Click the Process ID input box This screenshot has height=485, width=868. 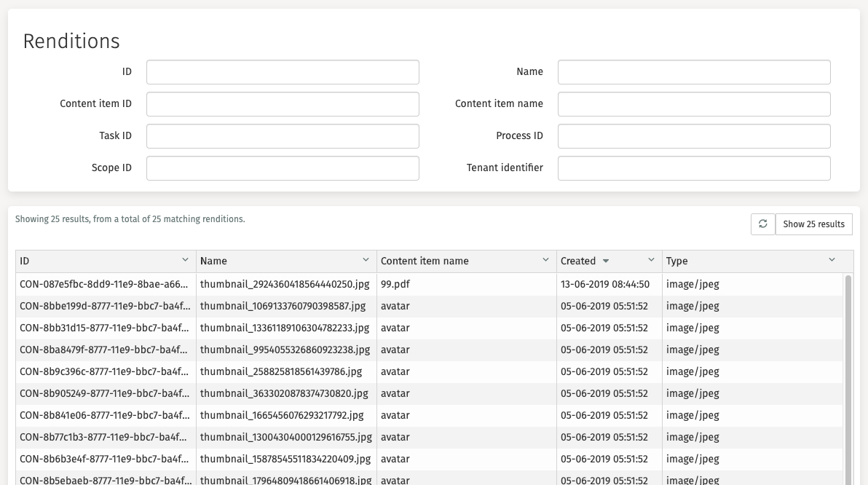(693, 136)
